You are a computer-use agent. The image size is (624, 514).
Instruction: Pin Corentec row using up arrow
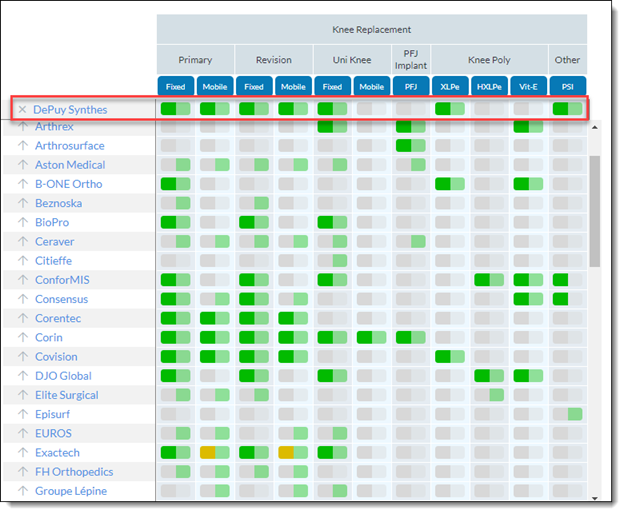[x=23, y=318]
